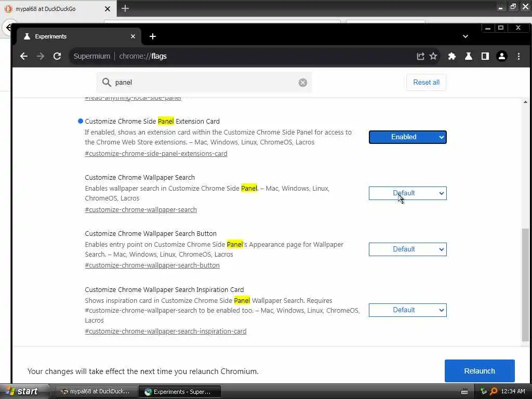Click the system tray clock showing 12:34 AM

[513, 392]
